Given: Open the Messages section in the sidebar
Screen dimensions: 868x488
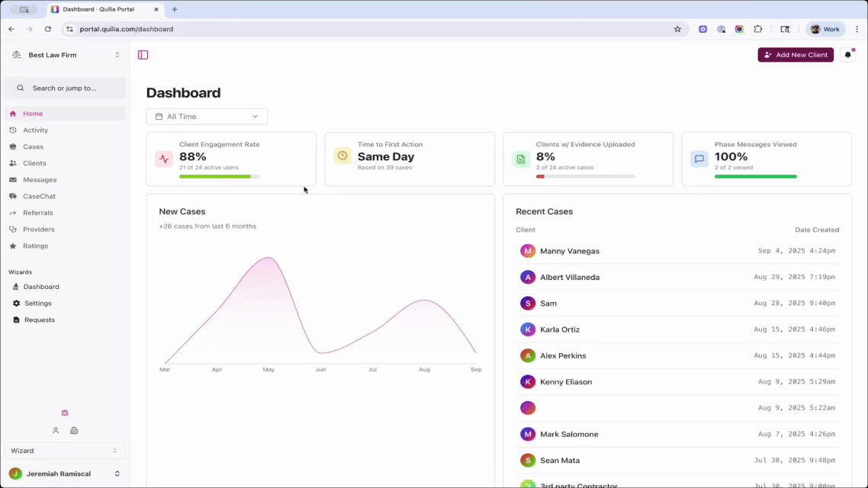Looking at the screenshot, I should [x=38, y=179].
